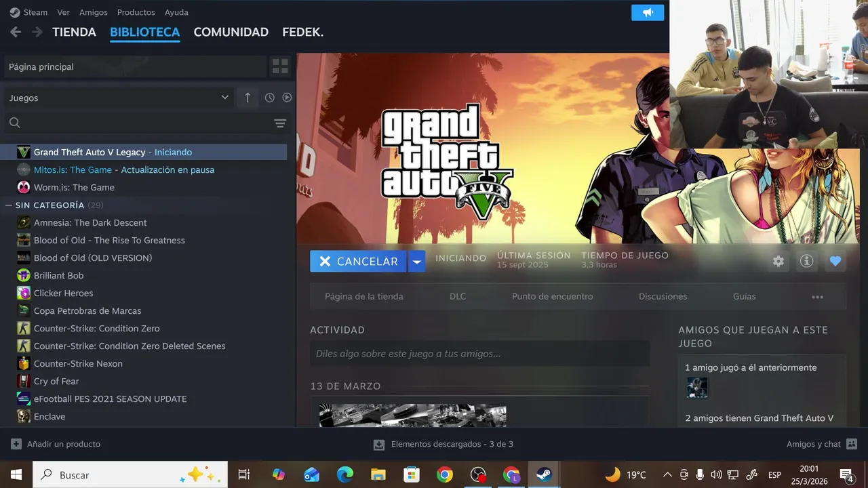Open the Ayuda menu
Viewport: 868px width, 488px height.
[x=176, y=12]
